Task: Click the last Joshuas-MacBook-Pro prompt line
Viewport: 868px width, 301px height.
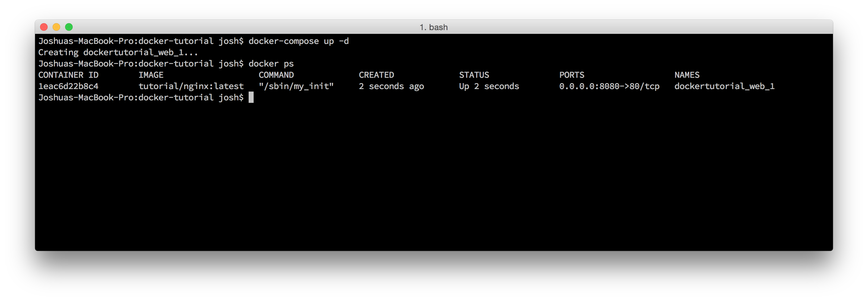Action: point(141,98)
